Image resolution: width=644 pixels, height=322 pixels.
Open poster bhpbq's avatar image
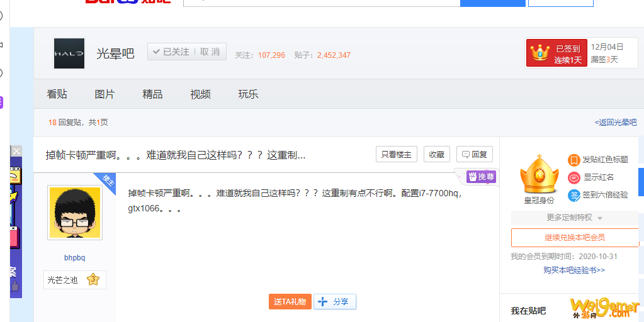(x=75, y=213)
